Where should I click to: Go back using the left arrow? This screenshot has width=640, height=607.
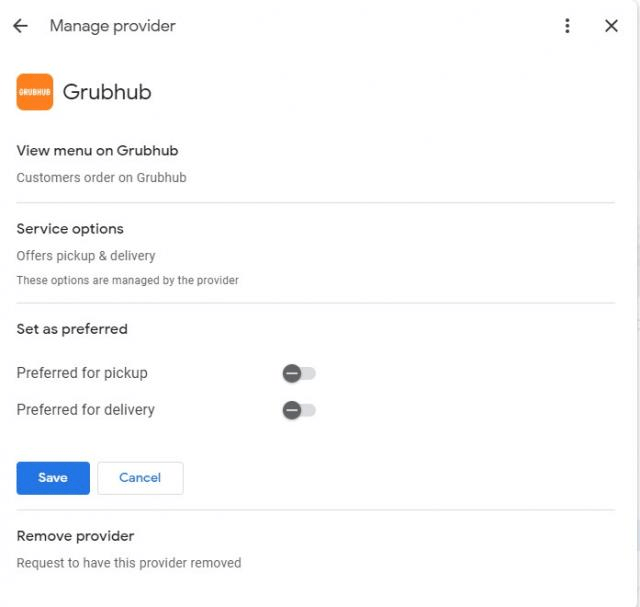point(20,26)
